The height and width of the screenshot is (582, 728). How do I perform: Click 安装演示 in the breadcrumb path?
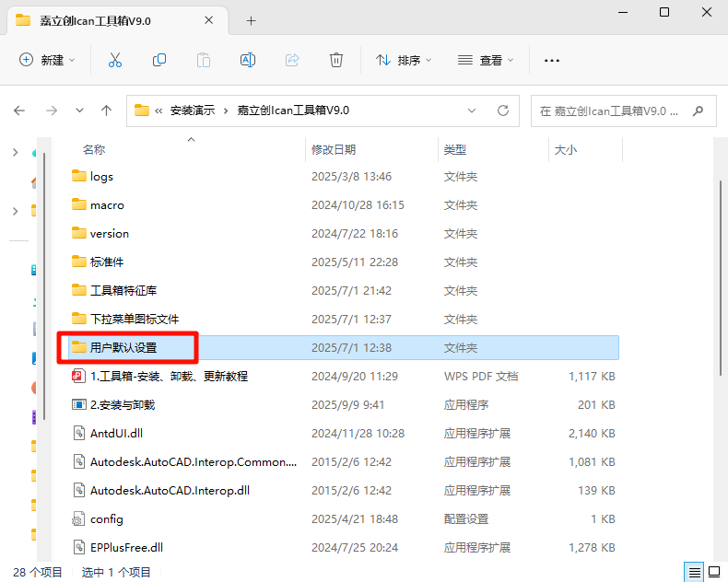coord(193,111)
